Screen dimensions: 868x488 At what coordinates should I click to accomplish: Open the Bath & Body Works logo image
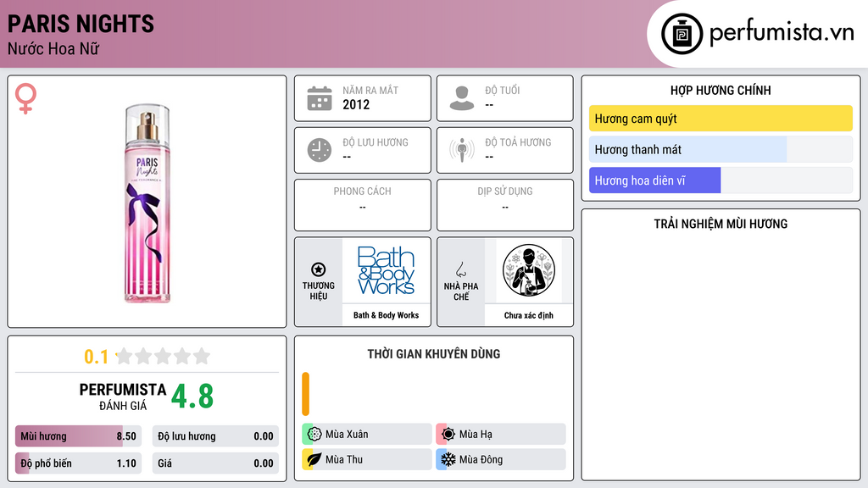[386, 270]
